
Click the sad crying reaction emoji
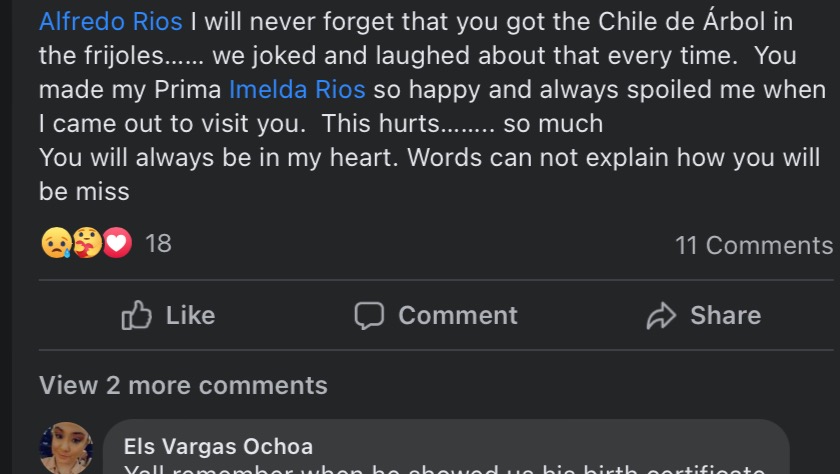tap(55, 243)
